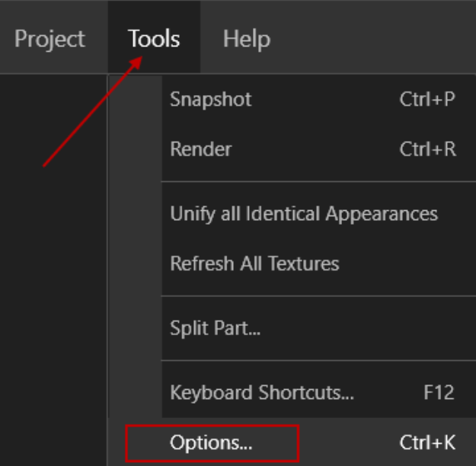The width and height of the screenshot is (476, 466).
Task: Close the open Tools menu
Action: click(154, 38)
